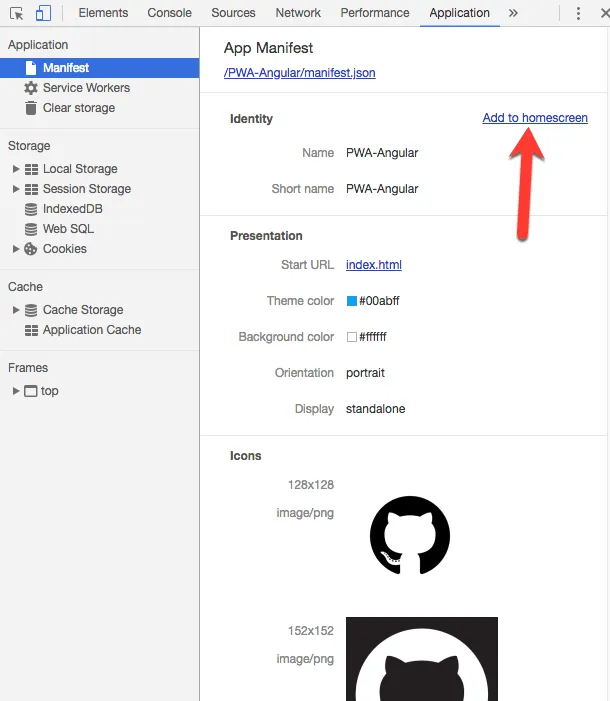Screen dimensions: 610x701
Task: Expand the Cache Storage node
Action: (x=16, y=310)
